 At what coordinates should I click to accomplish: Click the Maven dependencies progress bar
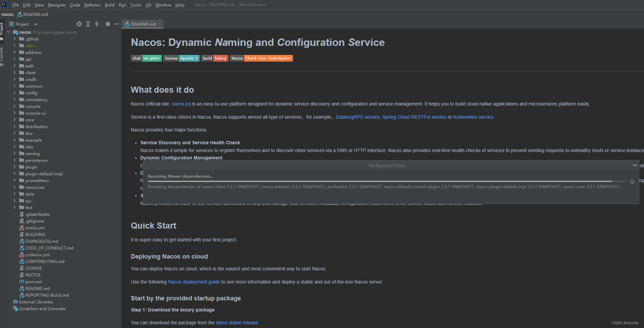click(x=387, y=181)
